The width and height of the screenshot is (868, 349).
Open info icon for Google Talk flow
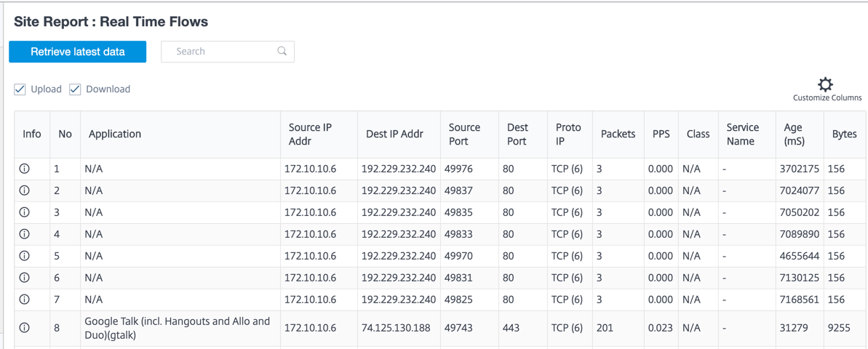(24, 328)
